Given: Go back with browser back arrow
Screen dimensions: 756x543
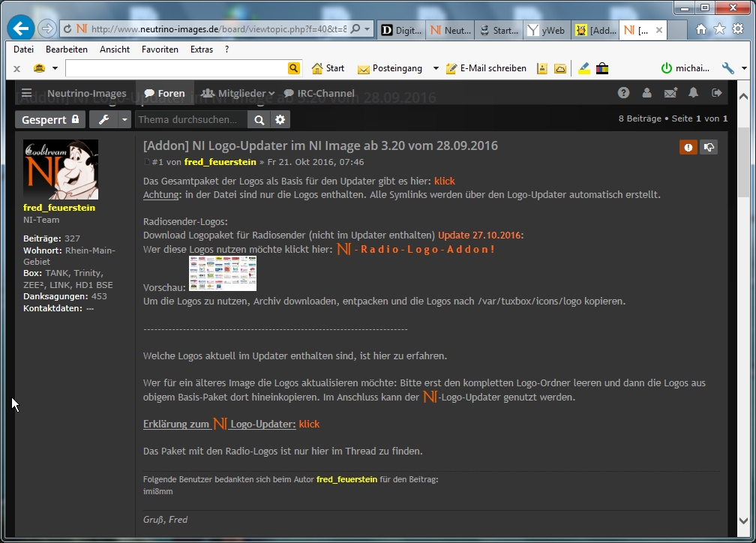Looking at the screenshot, I should click(x=20, y=29).
